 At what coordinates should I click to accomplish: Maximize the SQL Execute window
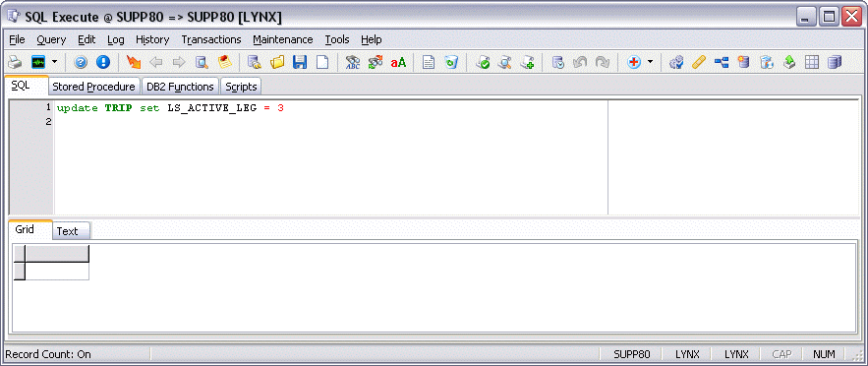coord(829,17)
